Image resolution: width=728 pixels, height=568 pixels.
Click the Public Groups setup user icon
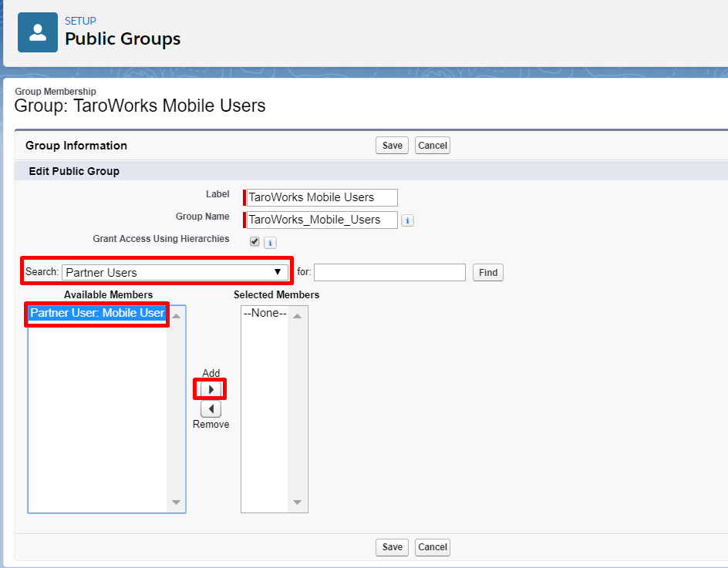(38, 32)
